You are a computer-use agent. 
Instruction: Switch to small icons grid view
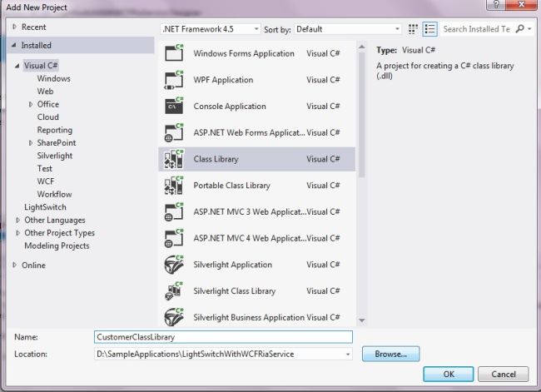click(413, 29)
